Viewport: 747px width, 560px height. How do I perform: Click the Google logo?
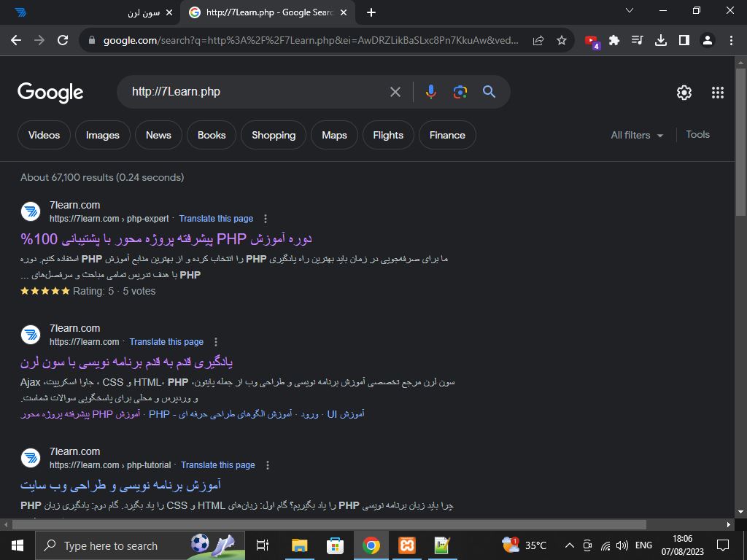click(50, 93)
